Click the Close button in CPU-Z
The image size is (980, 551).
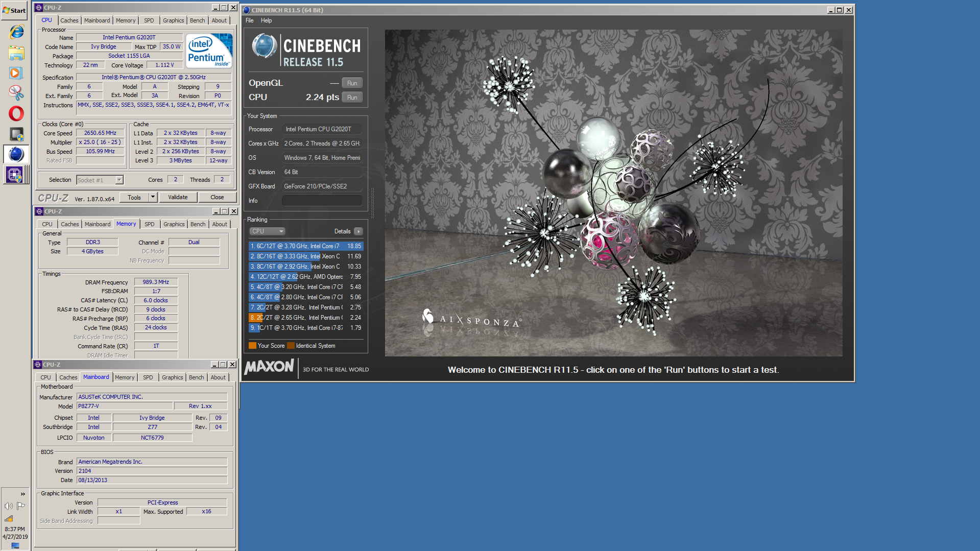pyautogui.click(x=217, y=197)
